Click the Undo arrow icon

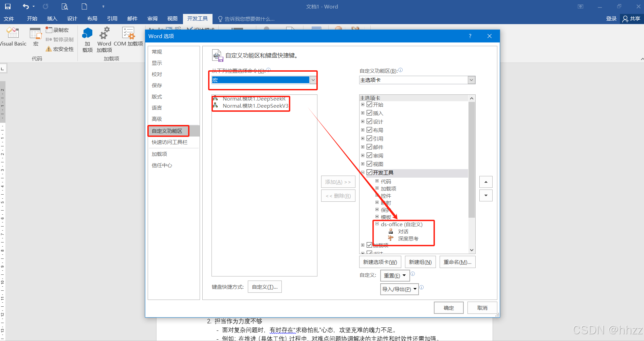coord(26,6)
